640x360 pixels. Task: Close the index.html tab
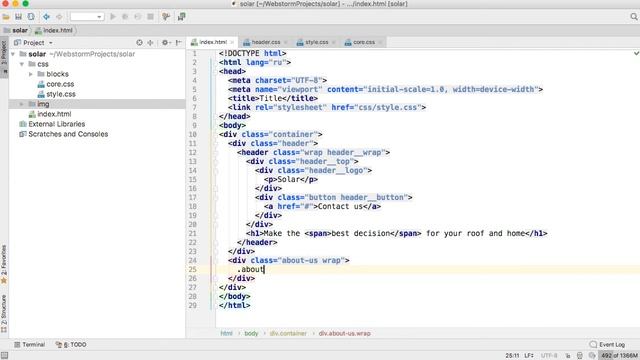coord(232,42)
